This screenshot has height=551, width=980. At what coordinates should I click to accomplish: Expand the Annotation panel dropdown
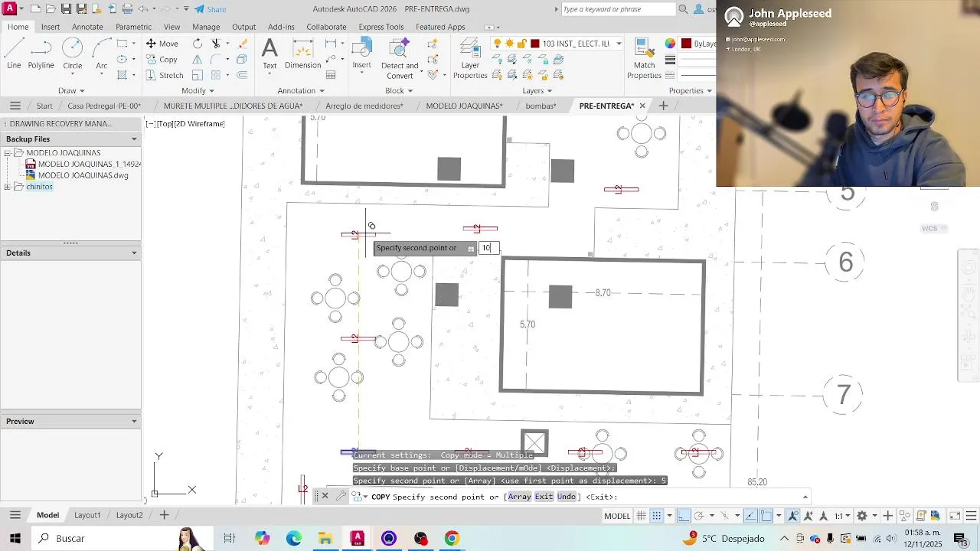tap(301, 90)
